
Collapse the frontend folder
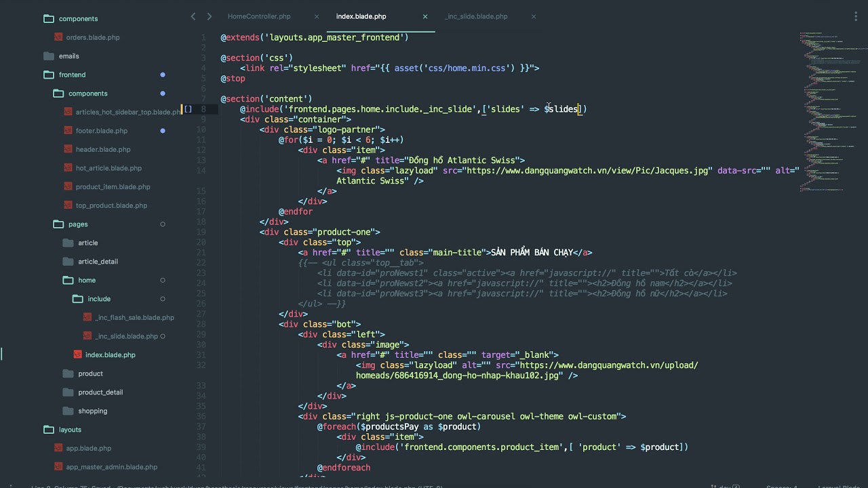tap(49, 75)
